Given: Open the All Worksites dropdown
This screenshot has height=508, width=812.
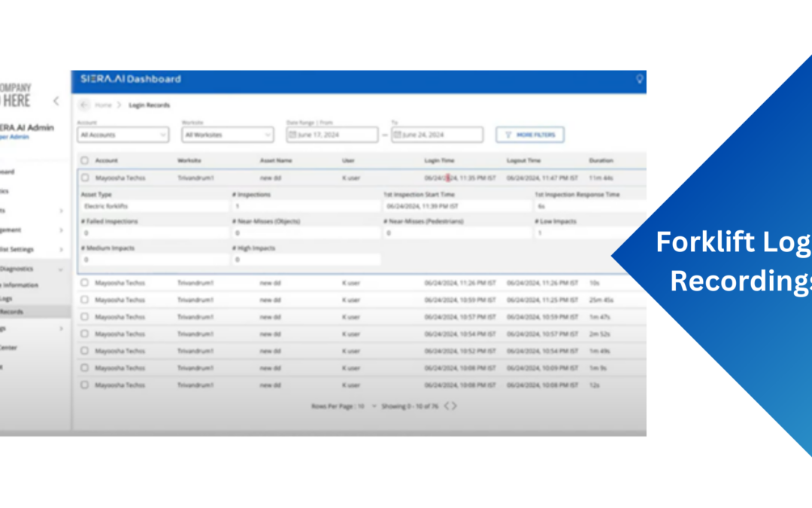Looking at the screenshot, I should [x=227, y=135].
